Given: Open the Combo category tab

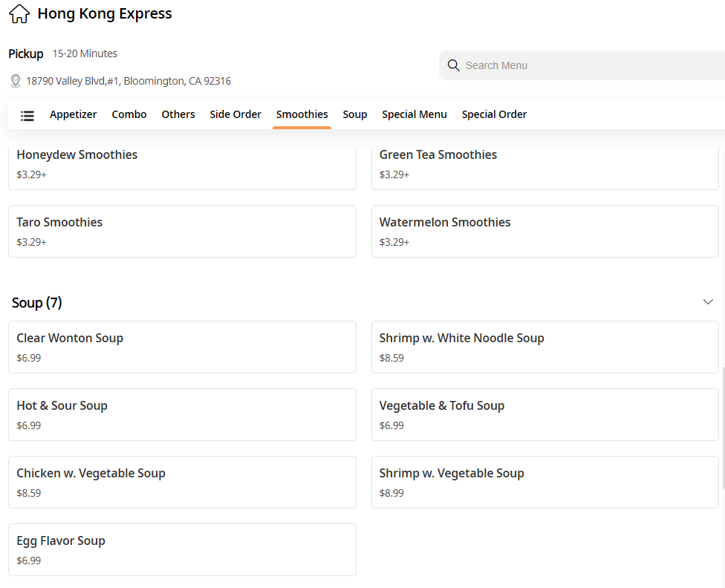Looking at the screenshot, I should tap(129, 114).
